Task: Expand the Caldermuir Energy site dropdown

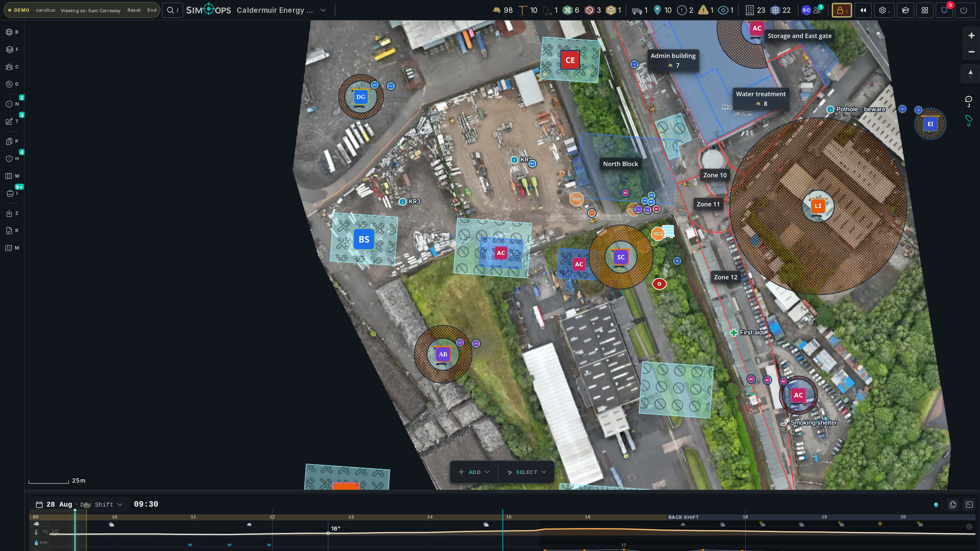Action: pyautogui.click(x=323, y=10)
